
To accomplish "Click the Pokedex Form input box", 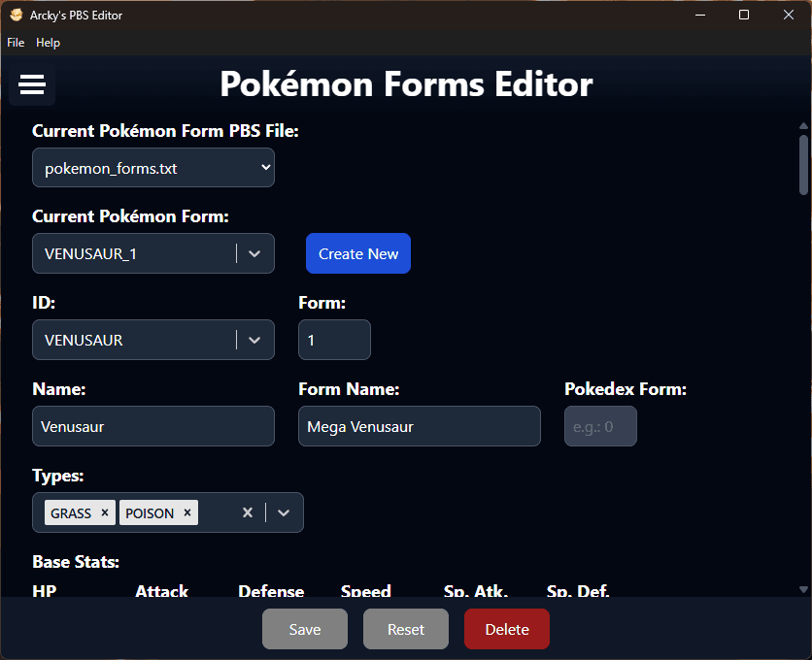I will coord(600,426).
